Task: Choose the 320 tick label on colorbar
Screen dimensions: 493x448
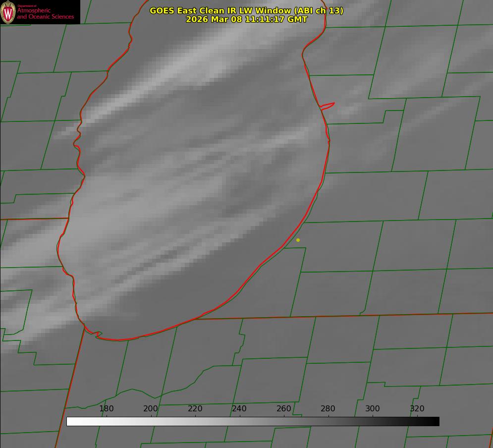Action: tap(417, 409)
